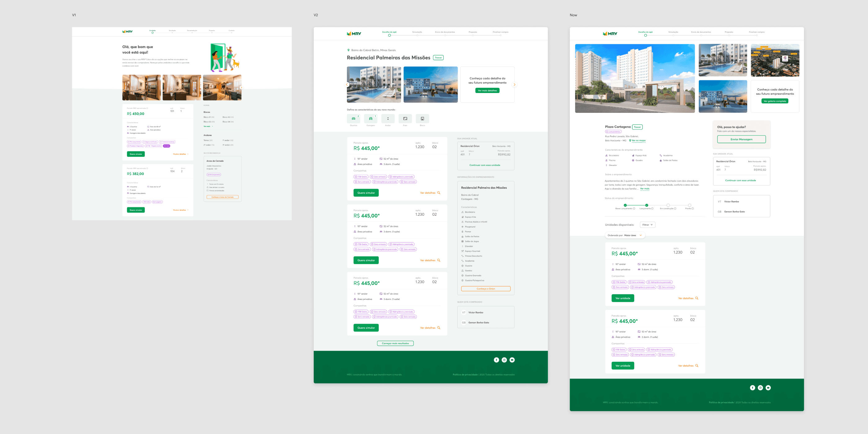Click the Bloco building filter icon
The image size is (868, 434).
coord(422,119)
